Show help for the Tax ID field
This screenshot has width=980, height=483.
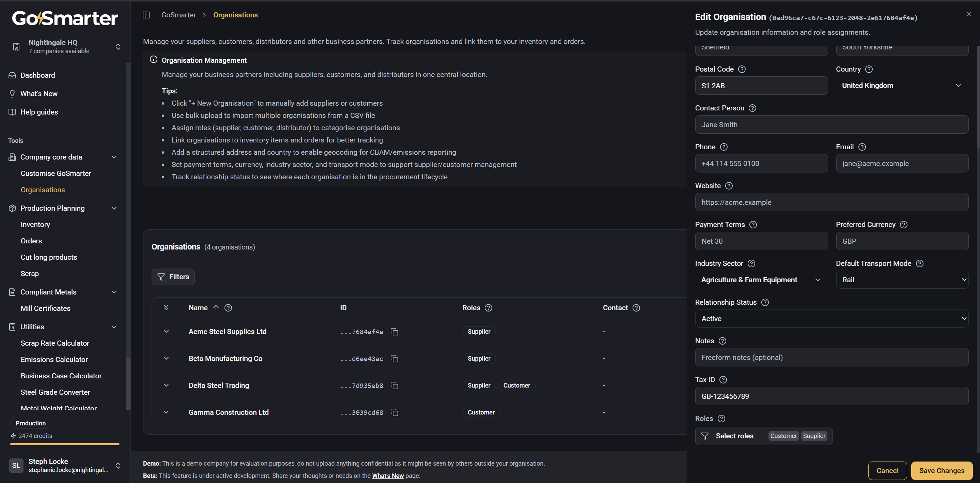pyautogui.click(x=723, y=379)
